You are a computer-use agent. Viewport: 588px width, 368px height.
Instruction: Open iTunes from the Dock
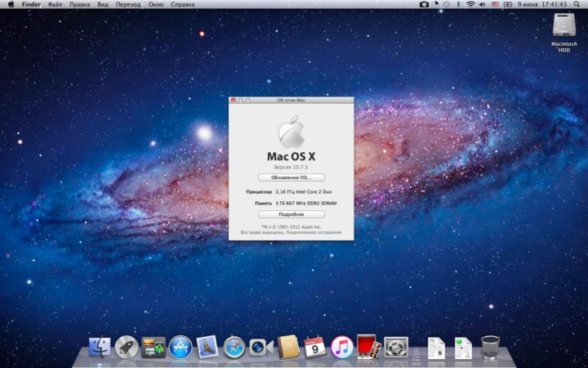[x=341, y=347]
